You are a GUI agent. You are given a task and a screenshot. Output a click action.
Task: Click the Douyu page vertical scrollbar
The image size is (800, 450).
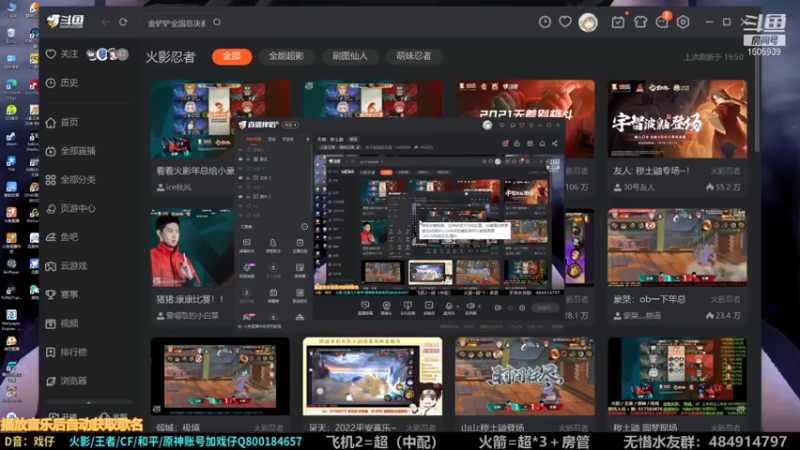[x=757, y=106]
